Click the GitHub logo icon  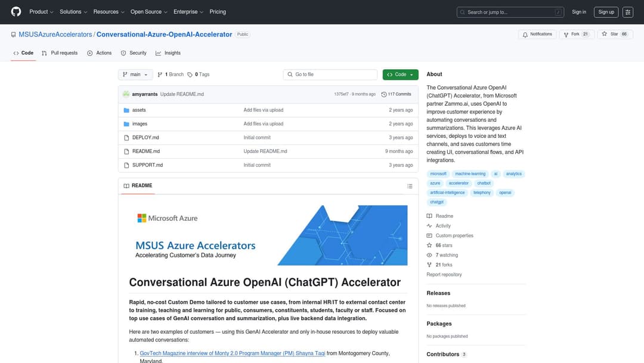click(16, 11)
